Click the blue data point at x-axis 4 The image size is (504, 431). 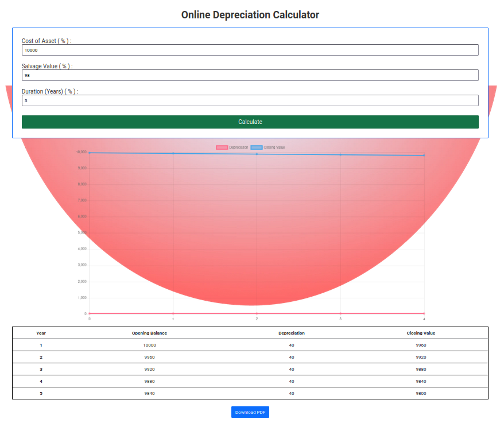click(x=424, y=156)
